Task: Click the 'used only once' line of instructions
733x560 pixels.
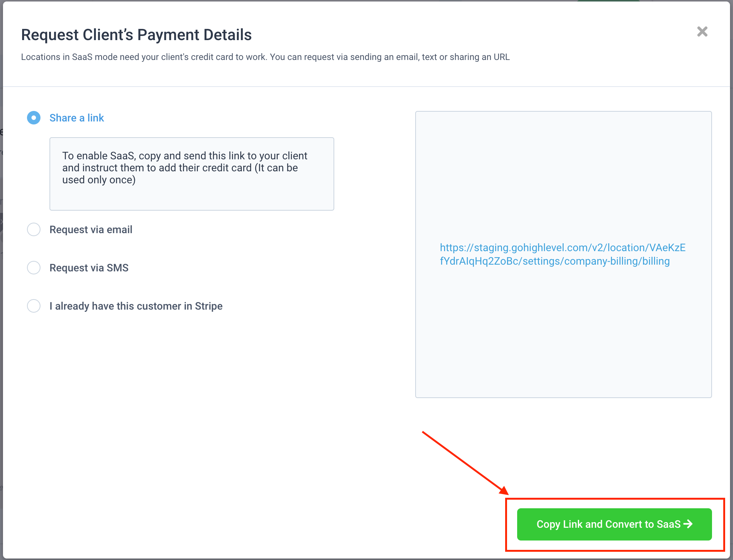Action: pos(99,180)
